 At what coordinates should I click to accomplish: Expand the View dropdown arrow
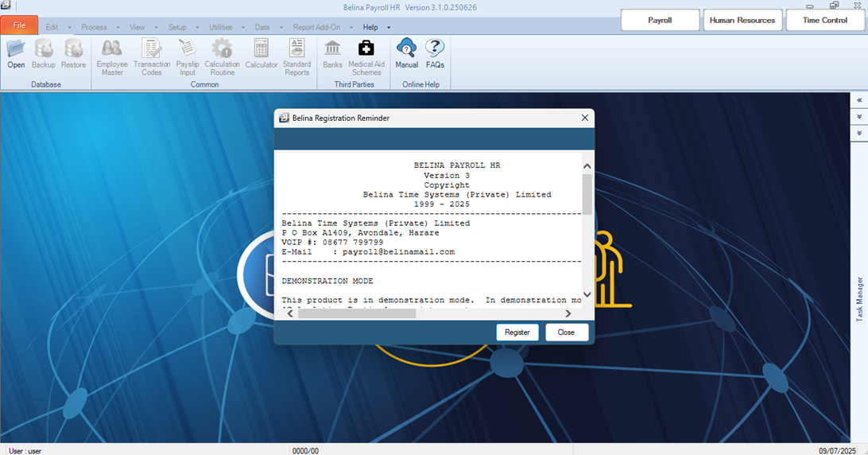pos(156,28)
